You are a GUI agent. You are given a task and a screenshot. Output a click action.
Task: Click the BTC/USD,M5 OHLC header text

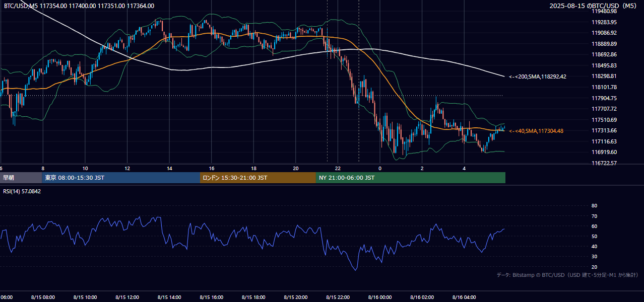79,6
